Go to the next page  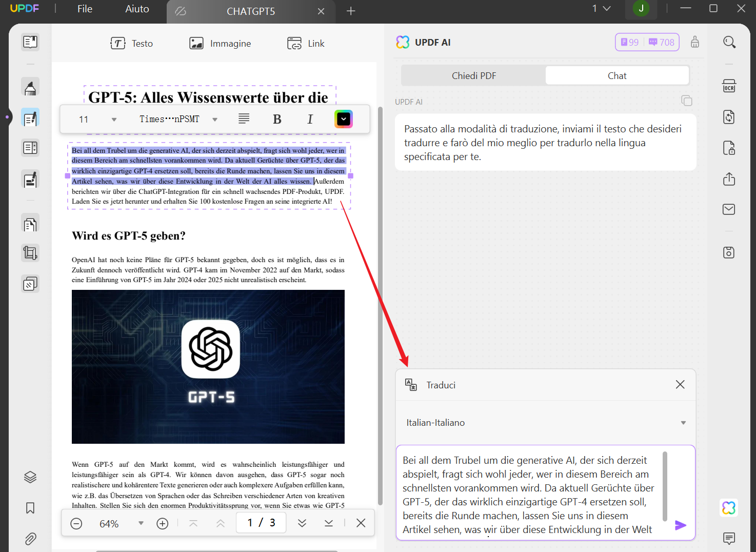click(302, 523)
